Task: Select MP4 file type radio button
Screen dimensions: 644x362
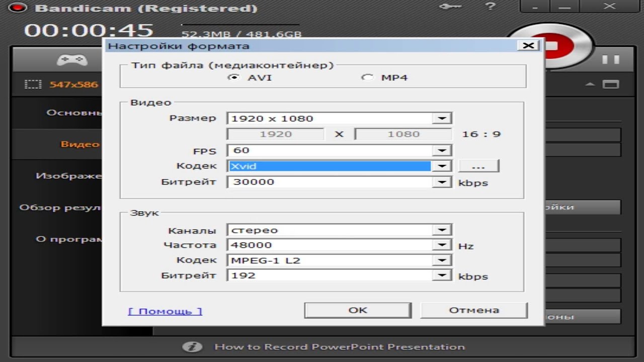Action: click(368, 78)
